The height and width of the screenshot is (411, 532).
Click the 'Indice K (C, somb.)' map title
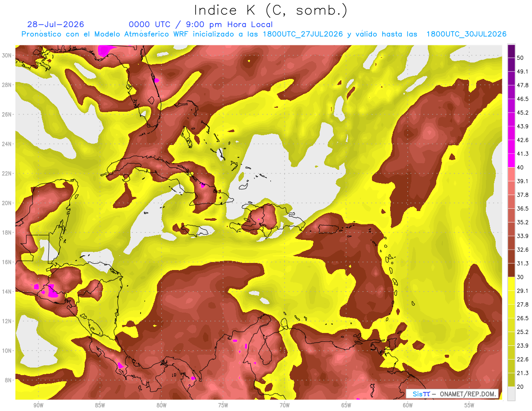270,10
